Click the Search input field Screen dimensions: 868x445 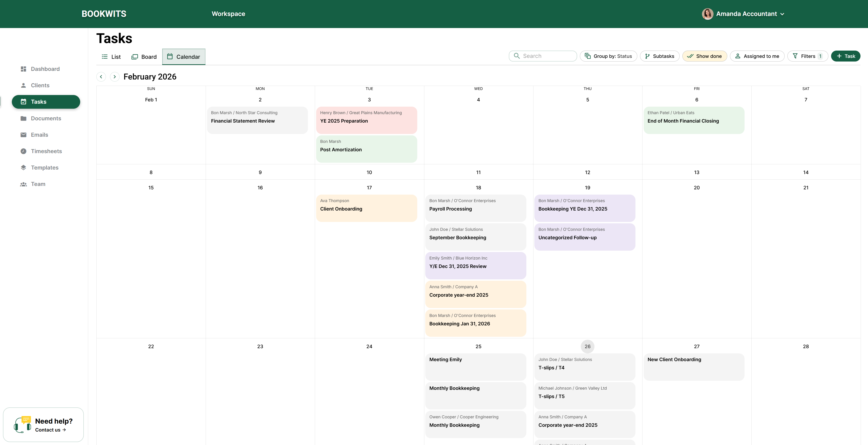click(x=543, y=56)
